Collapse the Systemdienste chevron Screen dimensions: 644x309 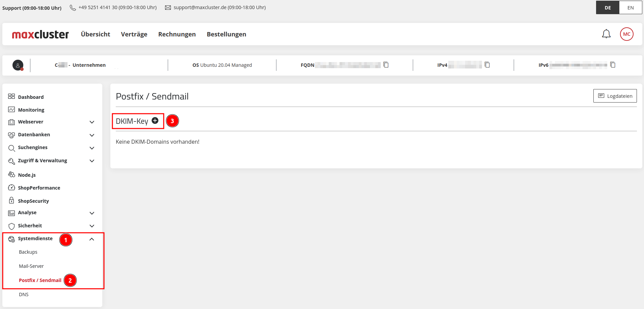92,239
